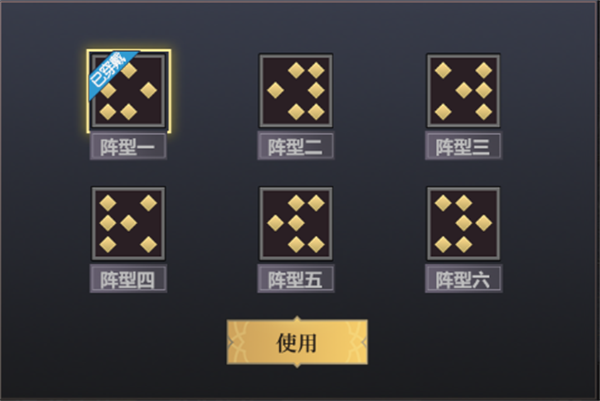
Task: Select the 阵型四 formation pattern tile
Action: 129,224
